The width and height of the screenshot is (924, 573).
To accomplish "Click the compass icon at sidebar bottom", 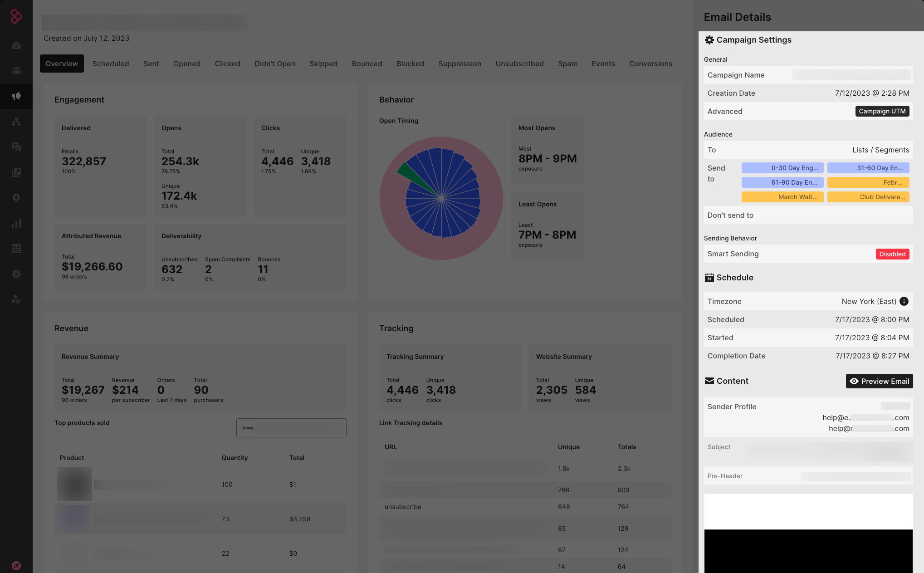I will click(x=16, y=565).
